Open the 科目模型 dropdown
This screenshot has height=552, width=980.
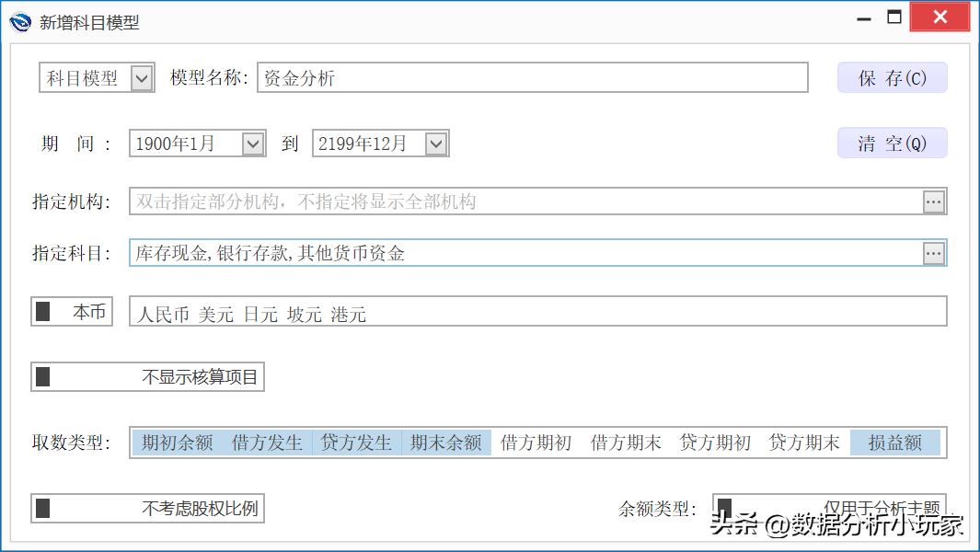click(x=144, y=77)
